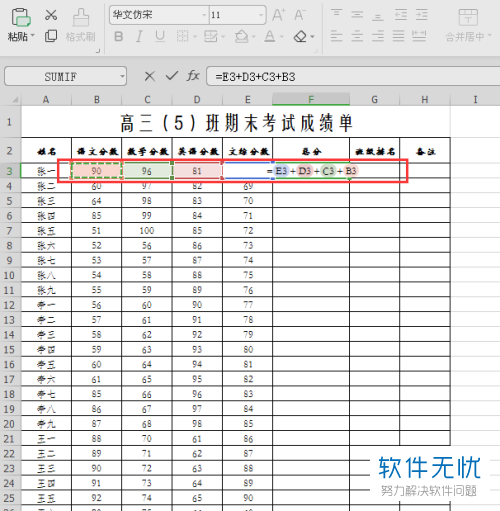This screenshot has width=500, height=511.
Task: Open the font size dropdown
Action: 261,15
